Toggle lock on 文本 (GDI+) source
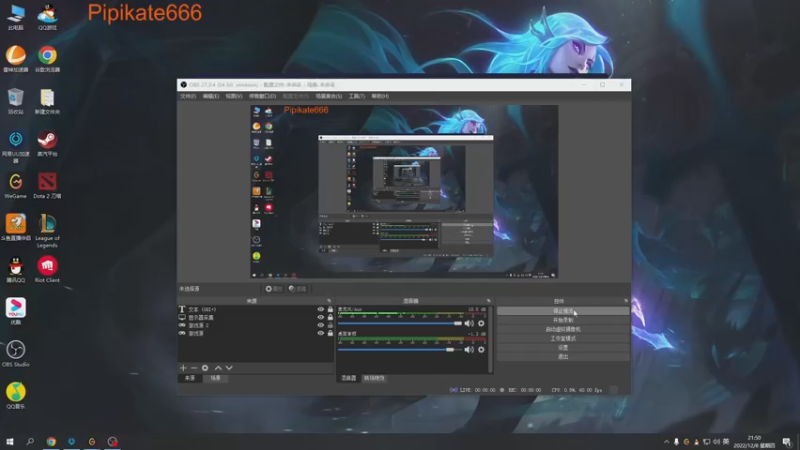800x450 pixels. 330,309
